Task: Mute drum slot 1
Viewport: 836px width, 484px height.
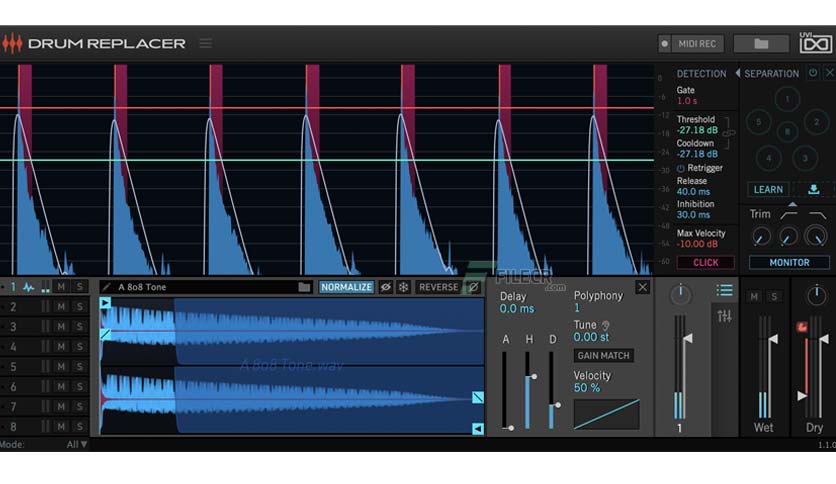Action: click(x=61, y=287)
